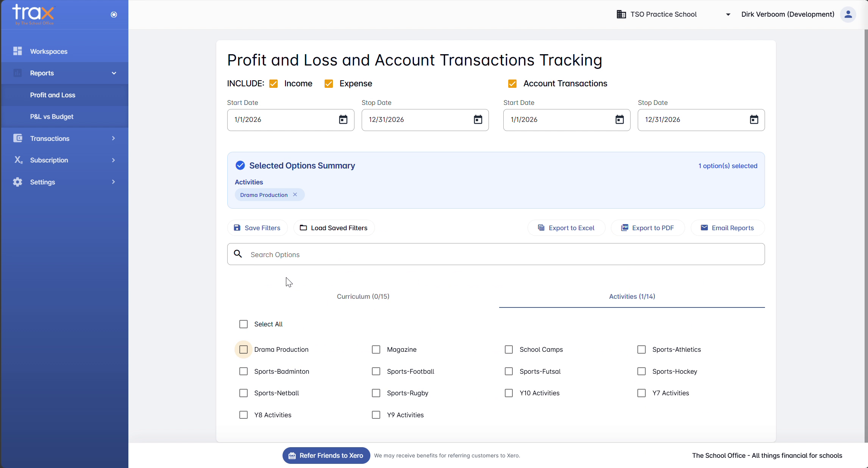
Task: Check the Sports-Athletics checkbox
Action: coord(642,349)
